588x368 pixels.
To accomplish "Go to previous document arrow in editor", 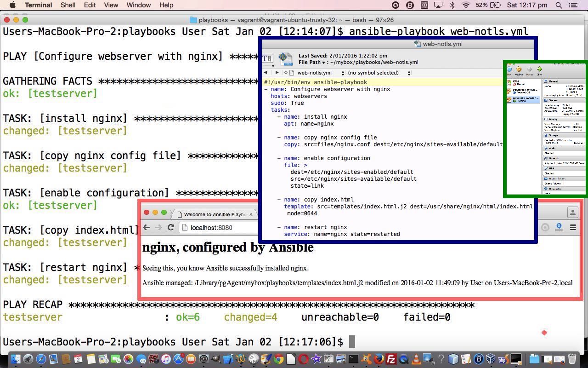I will tap(266, 73).
